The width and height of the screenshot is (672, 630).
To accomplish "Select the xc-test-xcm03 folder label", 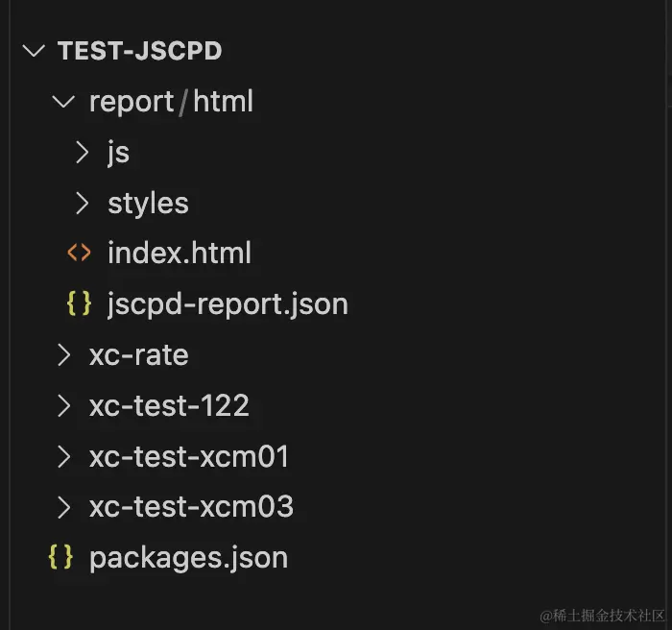I will tap(191, 507).
